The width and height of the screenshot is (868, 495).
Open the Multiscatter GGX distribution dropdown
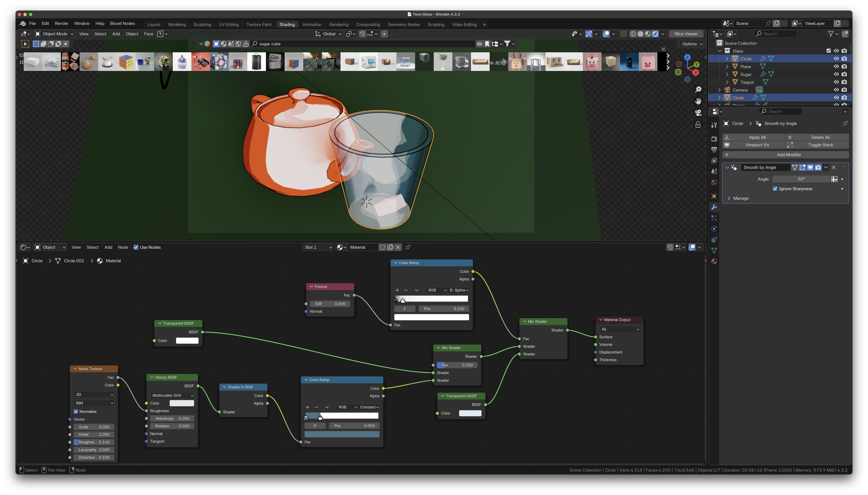click(172, 395)
